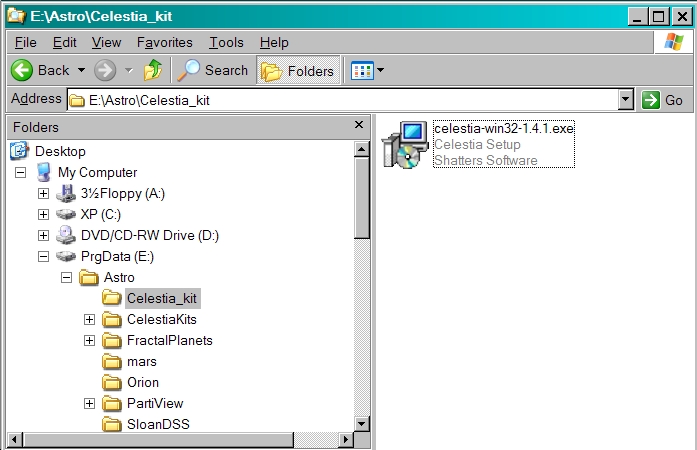Screen dimensions: 697x450
Task: Maximize the Explorer window
Action: (x=658, y=16)
